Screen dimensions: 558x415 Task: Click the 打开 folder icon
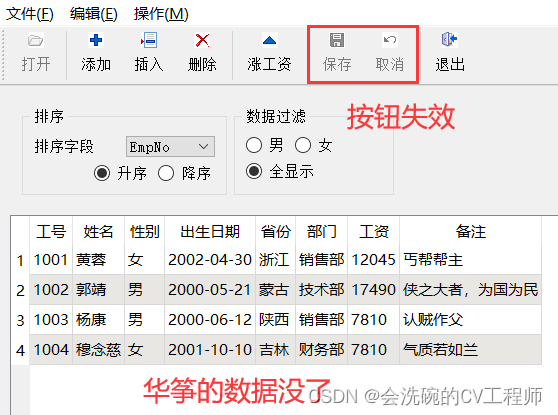pos(36,41)
